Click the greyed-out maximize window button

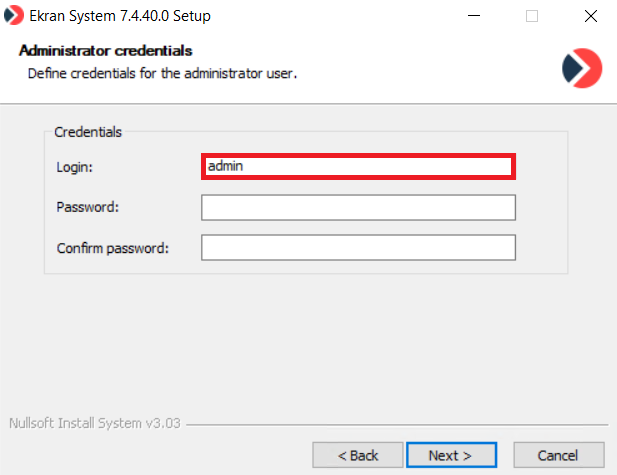(532, 16)
